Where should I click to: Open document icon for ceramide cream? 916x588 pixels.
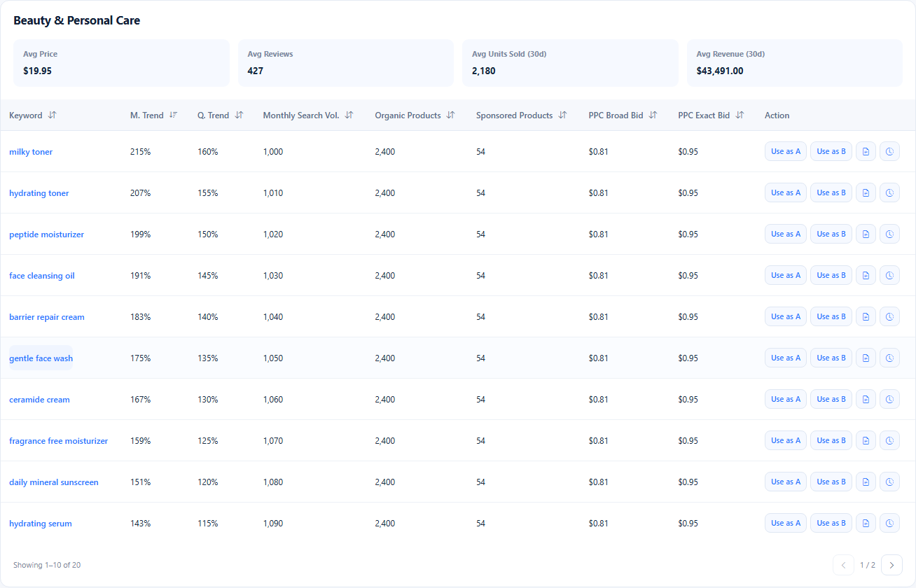click(866, 399)
